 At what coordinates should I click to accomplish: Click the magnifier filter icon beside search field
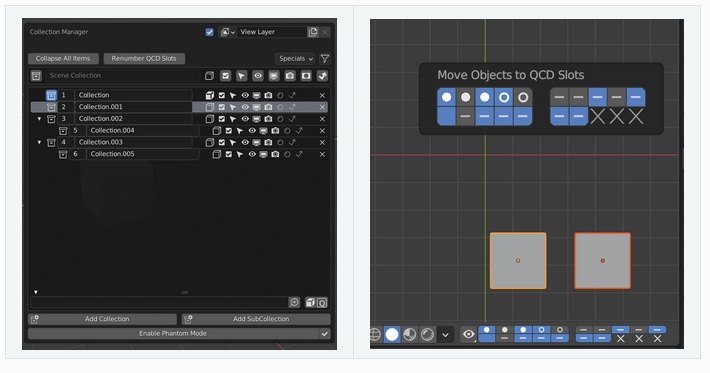[294, 302]
